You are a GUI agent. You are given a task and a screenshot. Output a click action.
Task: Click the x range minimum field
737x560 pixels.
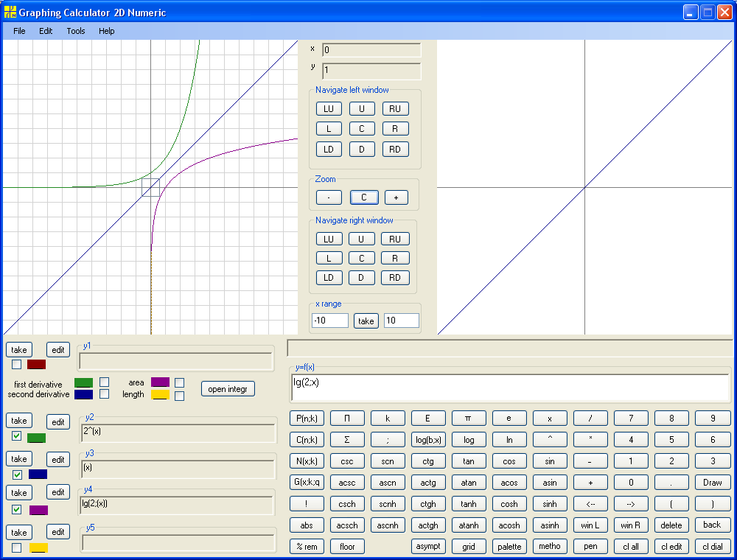click(x=330, y=321)
